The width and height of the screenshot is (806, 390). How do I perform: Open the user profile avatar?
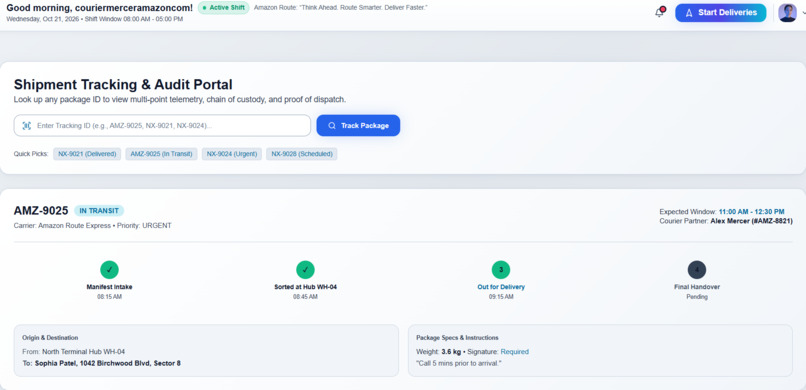(787, 13)
